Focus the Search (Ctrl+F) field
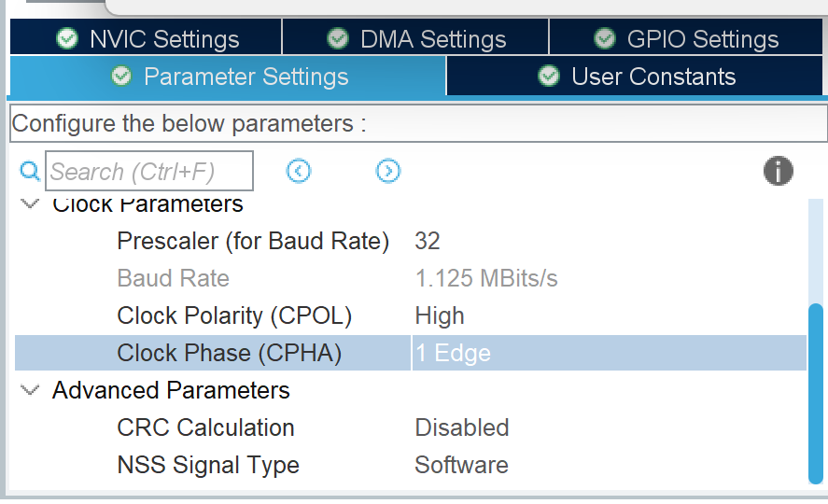This screenshot has width=828, height=504. coord(149,171)
